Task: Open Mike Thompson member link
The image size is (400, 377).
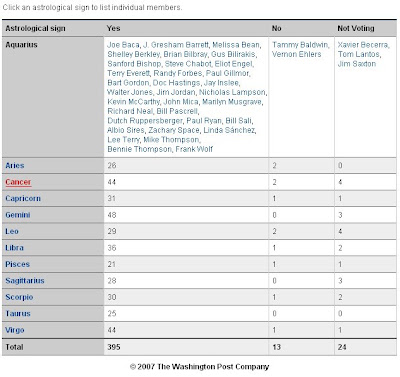Action: tap(171, 140)
